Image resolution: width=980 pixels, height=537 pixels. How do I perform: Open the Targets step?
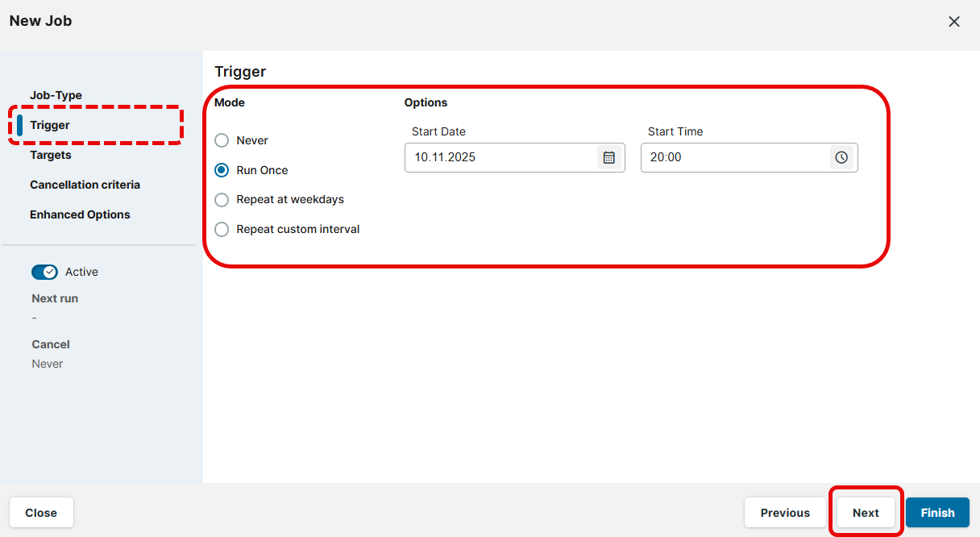[x=51, y=155]
